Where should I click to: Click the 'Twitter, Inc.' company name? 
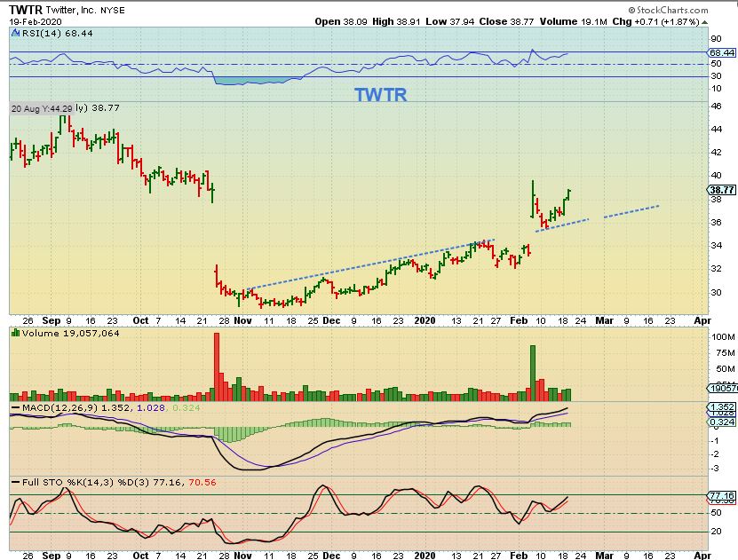(x=70, y=10)
